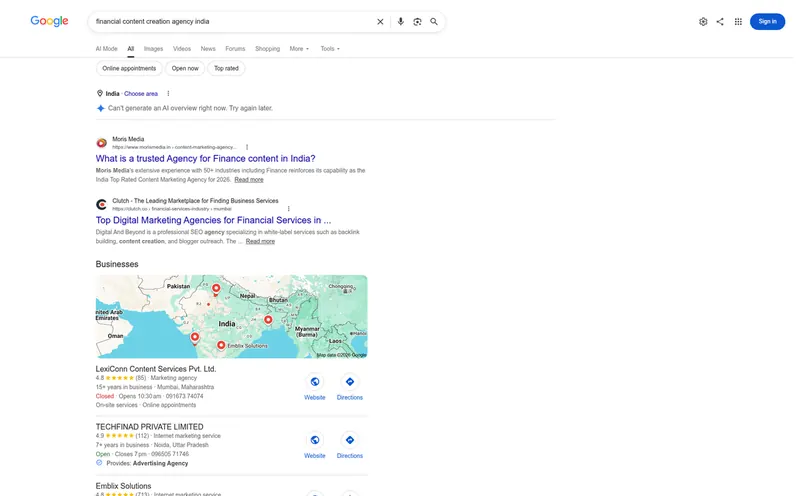Open TECHFINAD PRIVATE LIMITED listing

[x=149, y=427]
